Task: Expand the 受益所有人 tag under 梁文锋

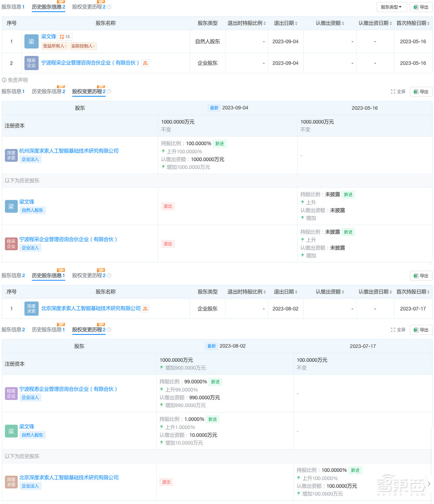Action: (x=55, y=46)
